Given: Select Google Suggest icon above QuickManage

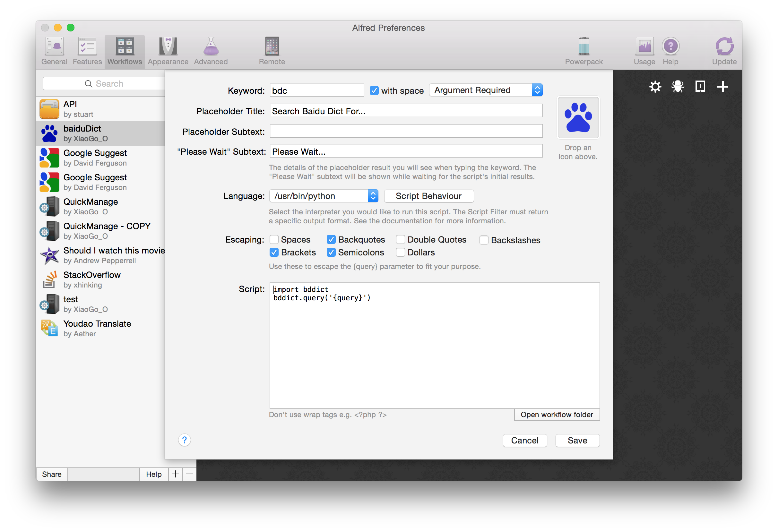Looking at the screenshot, I should [x=49, y=182].
